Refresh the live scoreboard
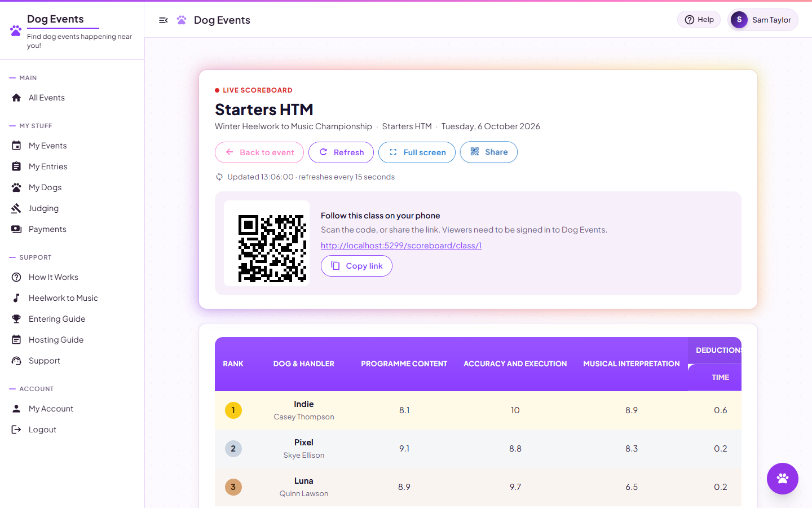The width and height of the screenshot is (812, 508). 341,152
